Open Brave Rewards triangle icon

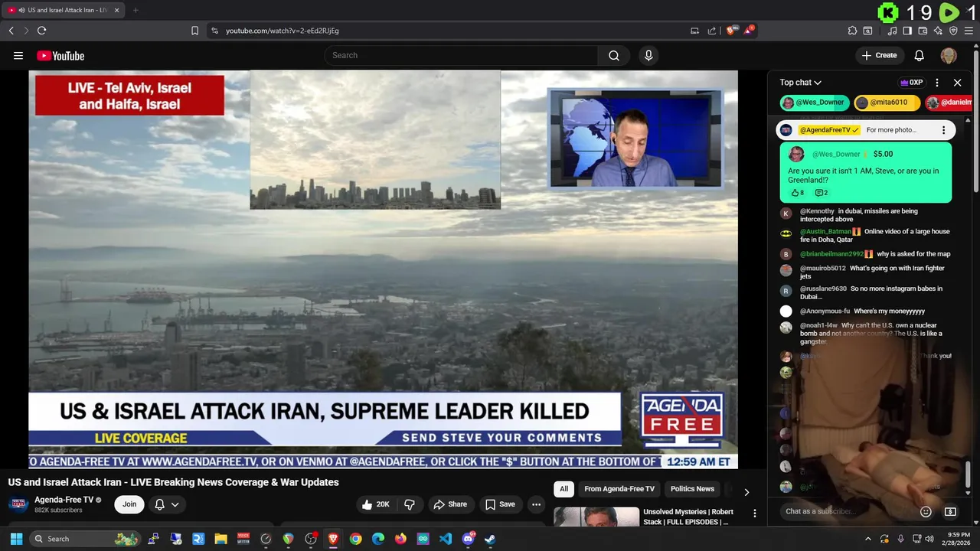coord(748,31)
